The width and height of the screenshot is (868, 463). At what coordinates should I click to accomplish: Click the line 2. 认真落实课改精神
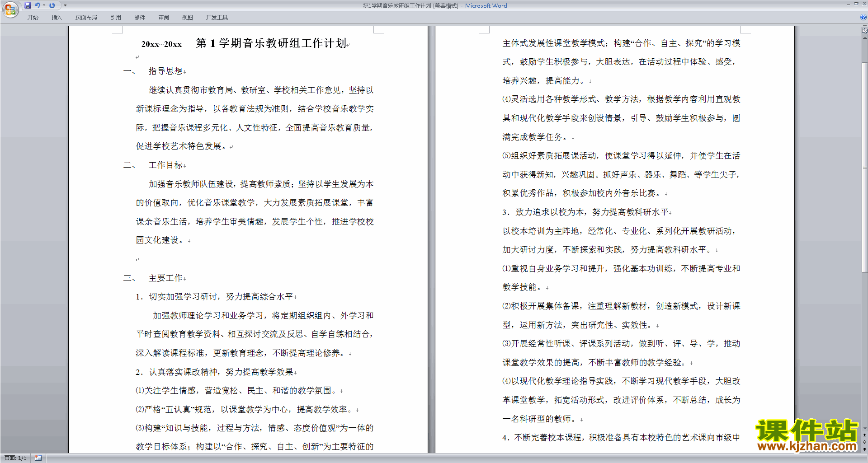(x=215, y=372)
